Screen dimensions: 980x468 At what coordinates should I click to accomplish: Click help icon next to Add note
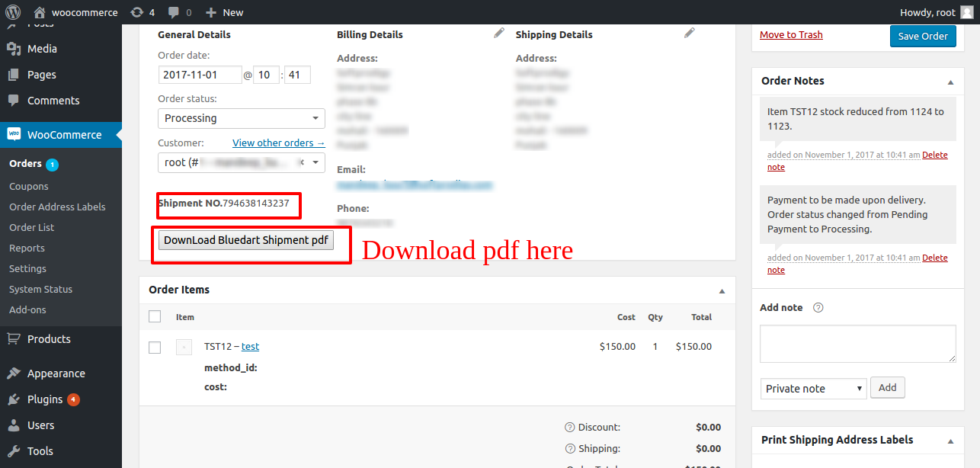pyautogui.click(x=818, y=308)
